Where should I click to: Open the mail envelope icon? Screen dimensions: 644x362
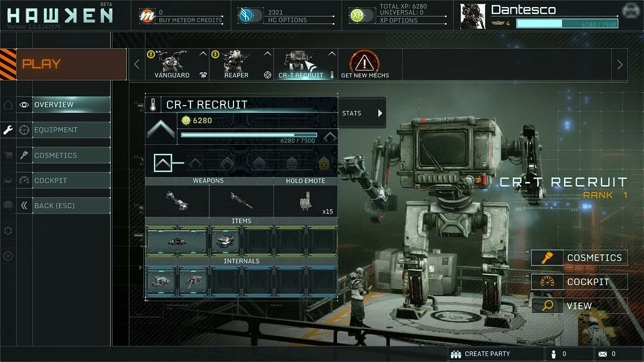click(x=603, y=354)
